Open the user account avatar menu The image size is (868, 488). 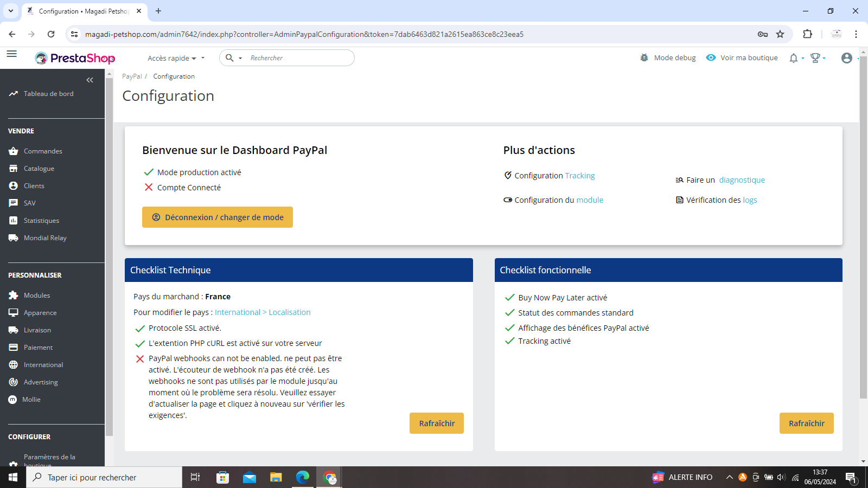point(847,58)
